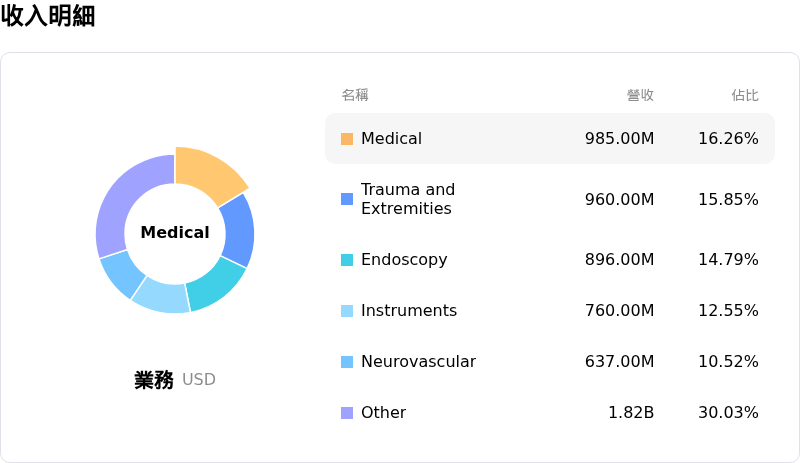Select the Other row label
The image size is (800, 463).
coord(383,413)
